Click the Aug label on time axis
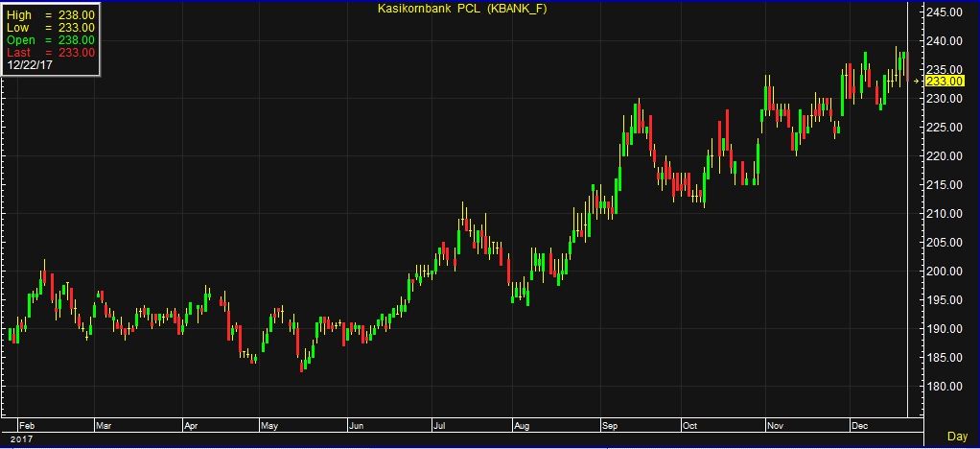The image size is (980, 449). tap(522, 426)
